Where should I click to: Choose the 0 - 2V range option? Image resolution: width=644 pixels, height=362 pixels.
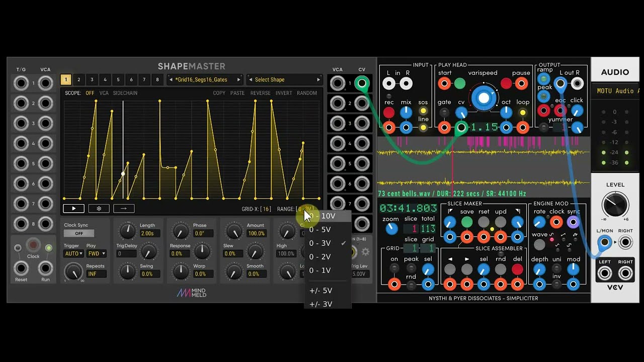coord(328,257)
